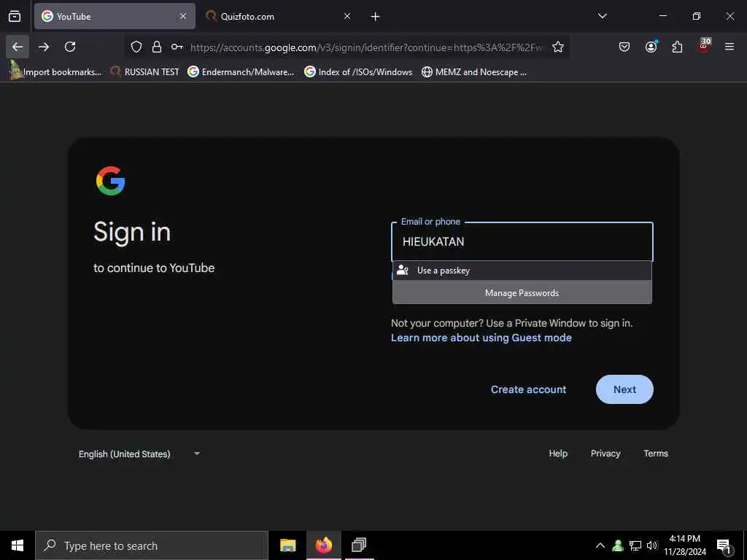Open the volume speaker tray icon
The width and height of the screenshot is (747, 560).
pyautogui.click(x=651, y=545)
